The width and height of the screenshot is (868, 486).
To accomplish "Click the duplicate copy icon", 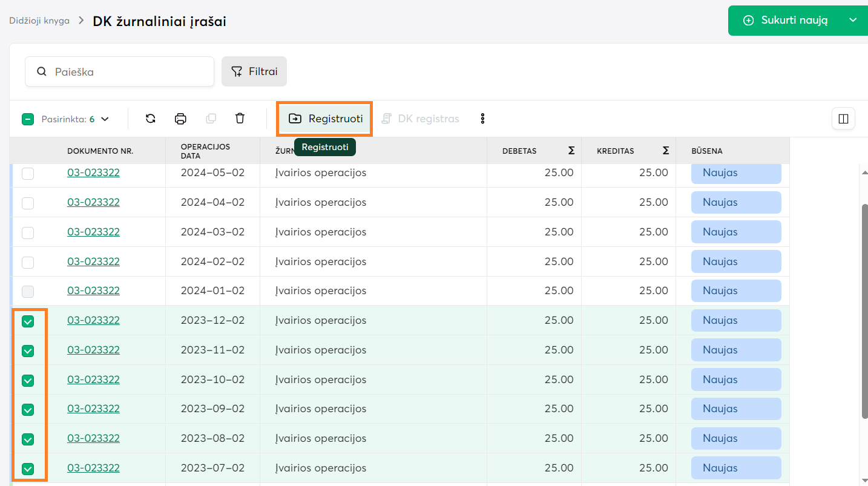I will click(211, 119).
